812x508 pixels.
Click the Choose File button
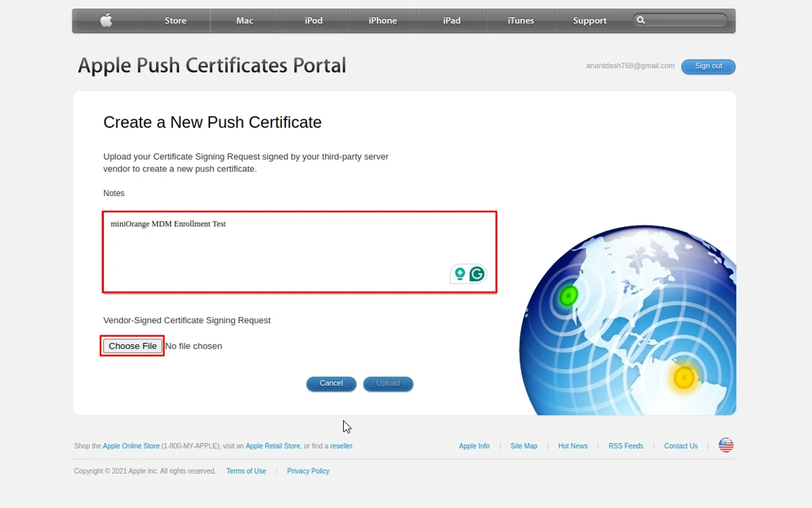pyautogui.click(x=132, y=346)
